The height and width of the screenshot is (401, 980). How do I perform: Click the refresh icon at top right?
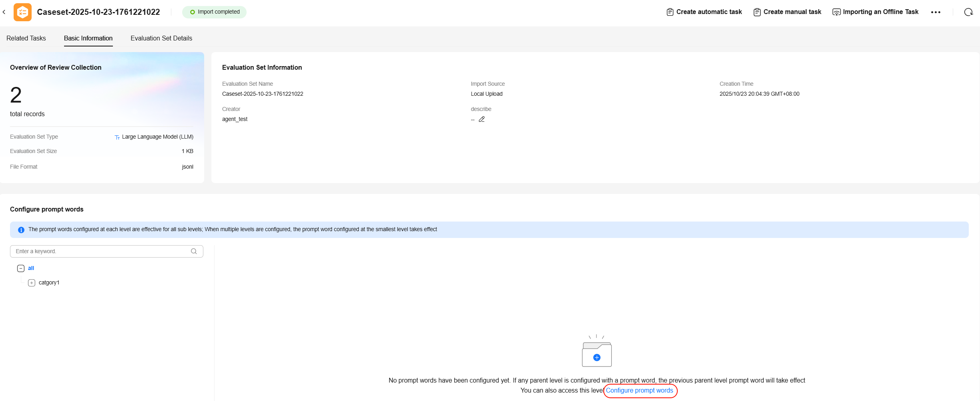968,12
